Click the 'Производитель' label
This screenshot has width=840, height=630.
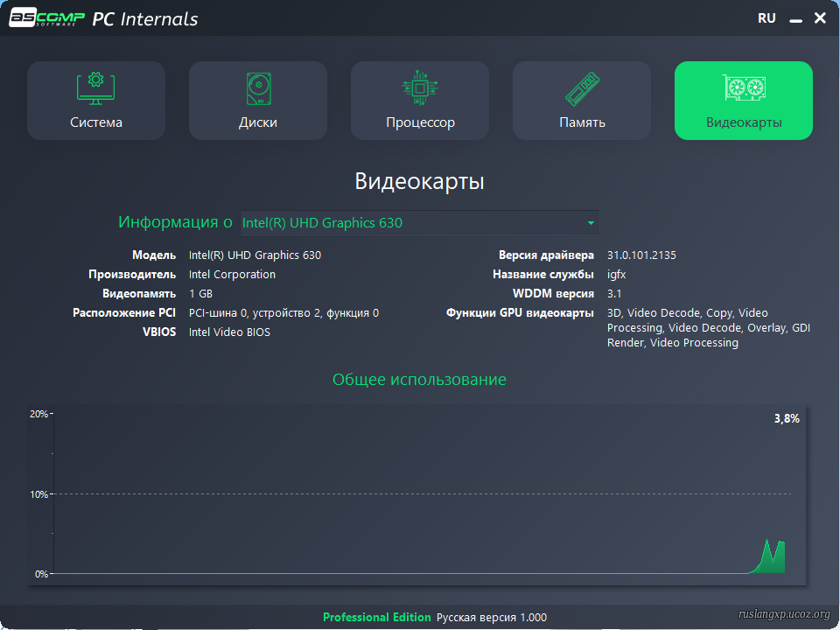pos(132,275)
